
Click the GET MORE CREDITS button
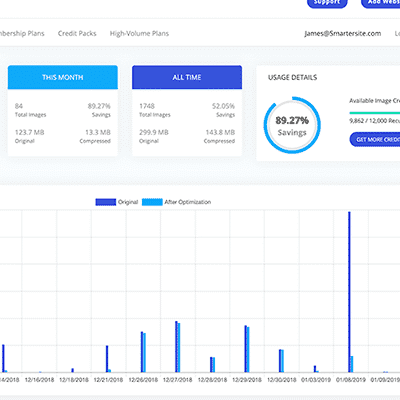(375, 139)
